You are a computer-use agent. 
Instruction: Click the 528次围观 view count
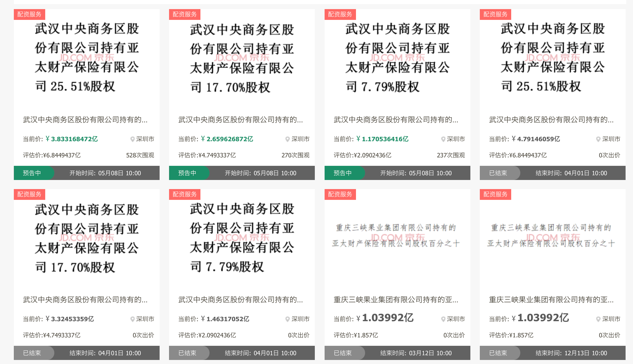click(140, 155)
